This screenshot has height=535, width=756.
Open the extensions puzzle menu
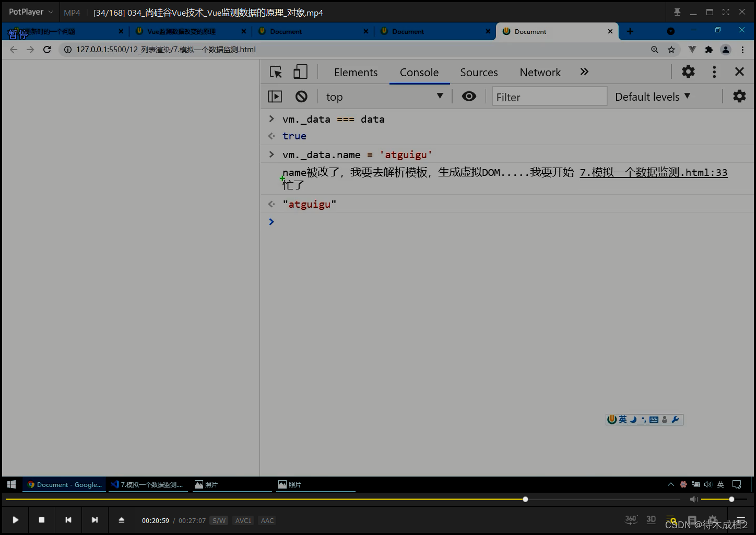pyautogui.click(x=708, y=50)
